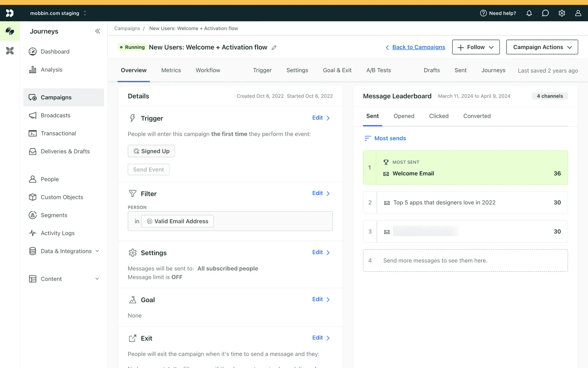Click the Journeys product icon in left rail
Screen dimensions: 588x368
click(10, 31)
